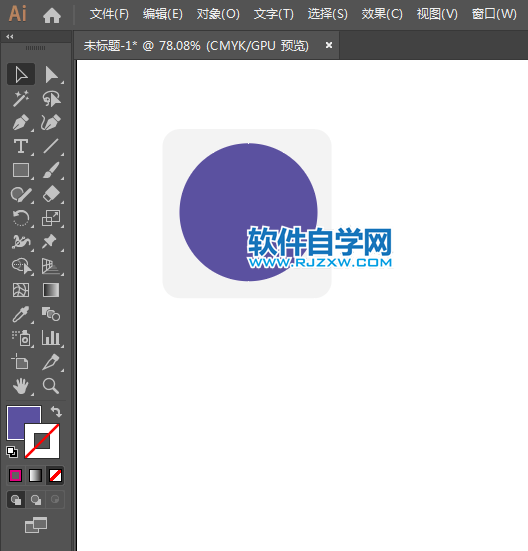Select the Gradient tool
The height and width of the screenshot is (551, 528).
click(x=51, y=290)
